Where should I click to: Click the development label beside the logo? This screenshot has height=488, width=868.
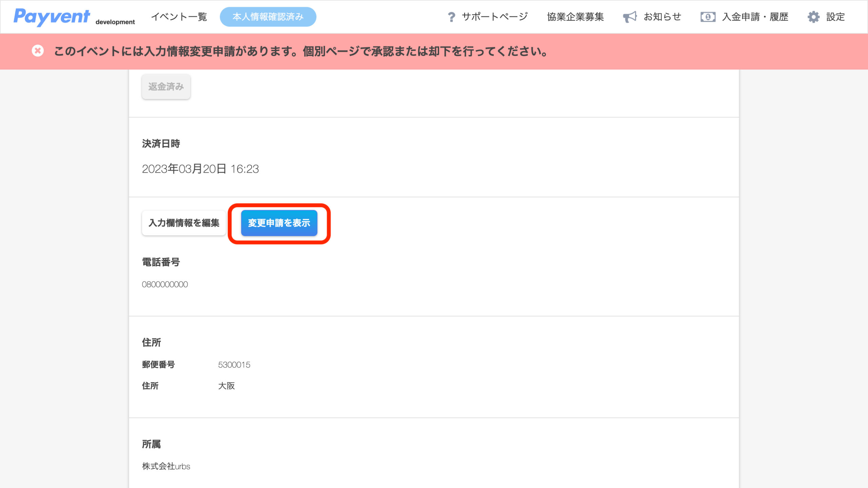[x=115, y=22]
